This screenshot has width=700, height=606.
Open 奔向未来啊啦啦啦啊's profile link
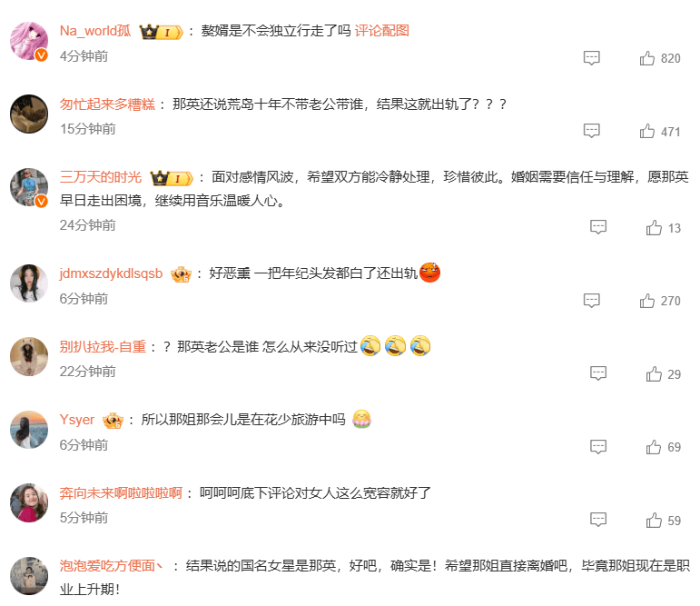click(x=121, y=493)
